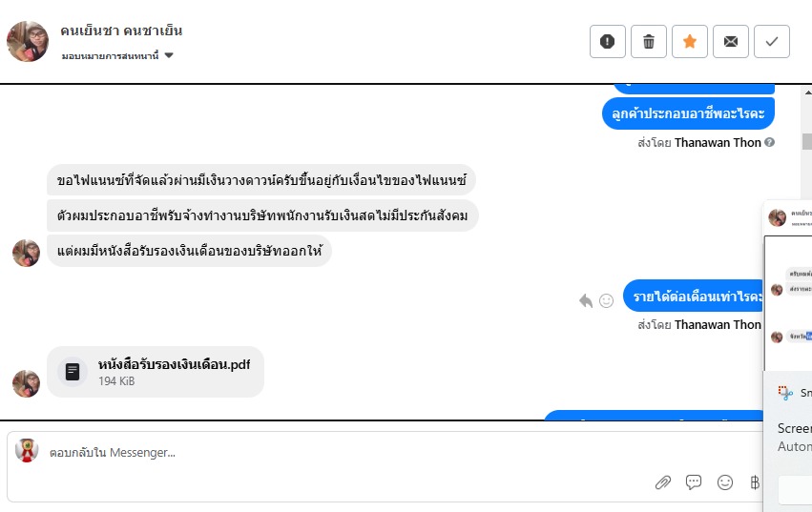This screenshot has width=812, height=512.
Task: Click help icon next to Thanawan Thon
Action: point(769,143)
